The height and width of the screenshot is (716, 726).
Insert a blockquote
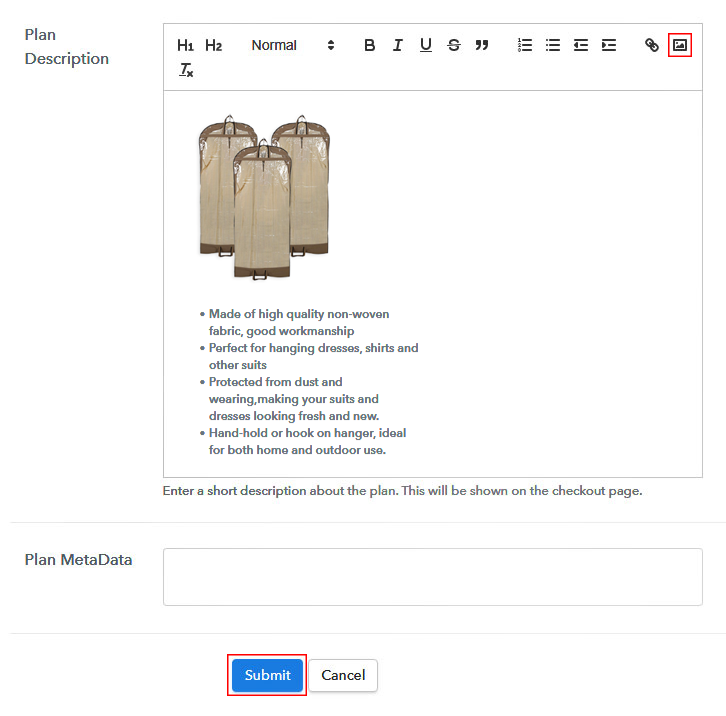tap(482, 45)
